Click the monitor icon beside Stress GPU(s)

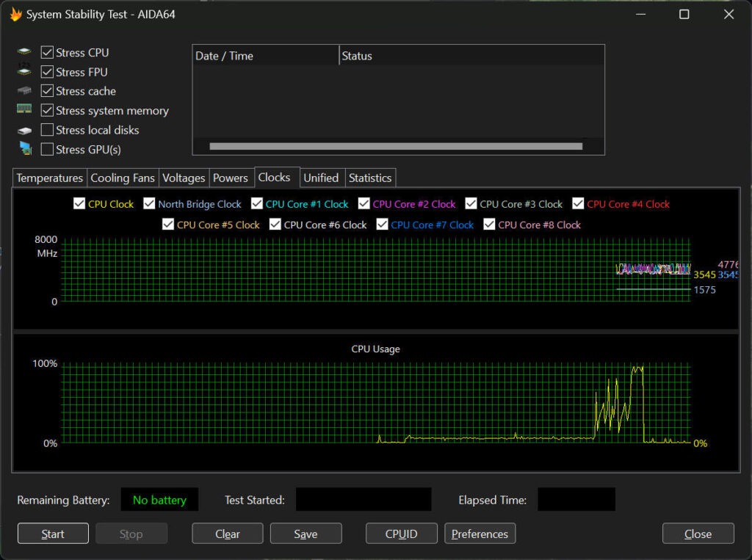[25, 149]
